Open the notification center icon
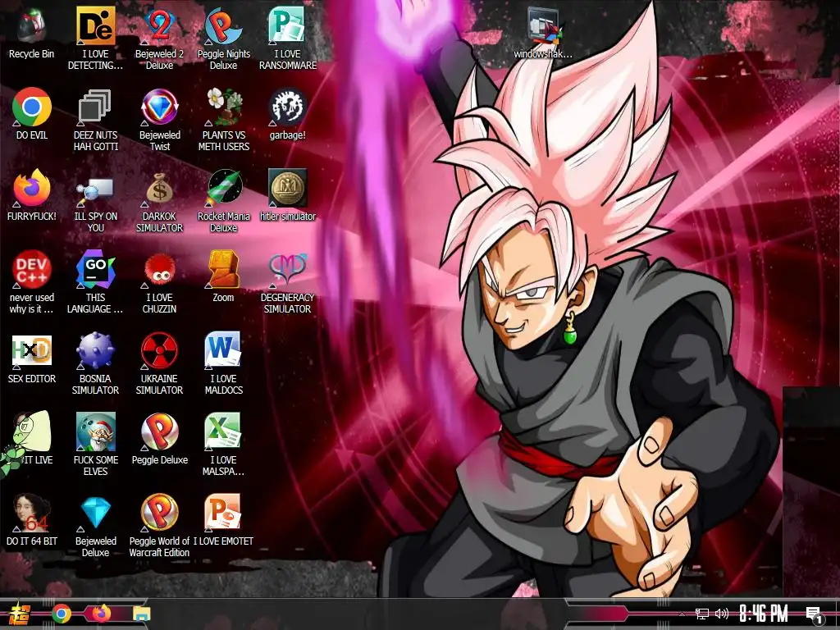Screen dimensions: 840x630 click(x=814, y=615)
